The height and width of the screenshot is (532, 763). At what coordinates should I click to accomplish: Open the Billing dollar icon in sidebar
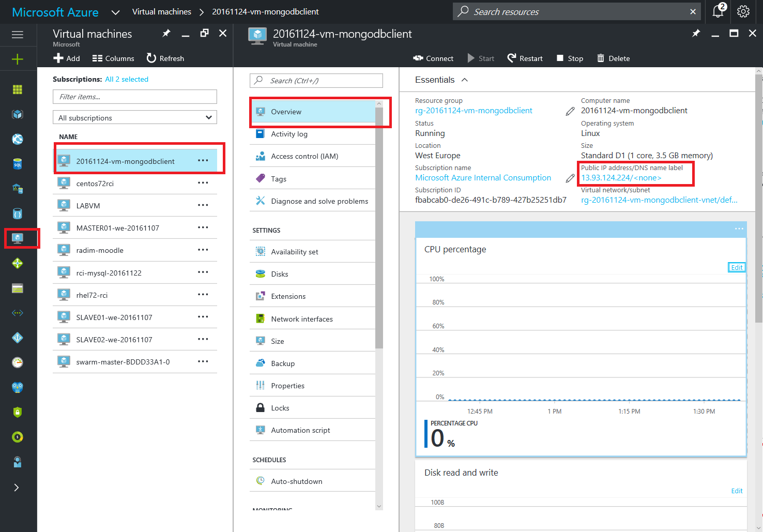click(18, 437)
